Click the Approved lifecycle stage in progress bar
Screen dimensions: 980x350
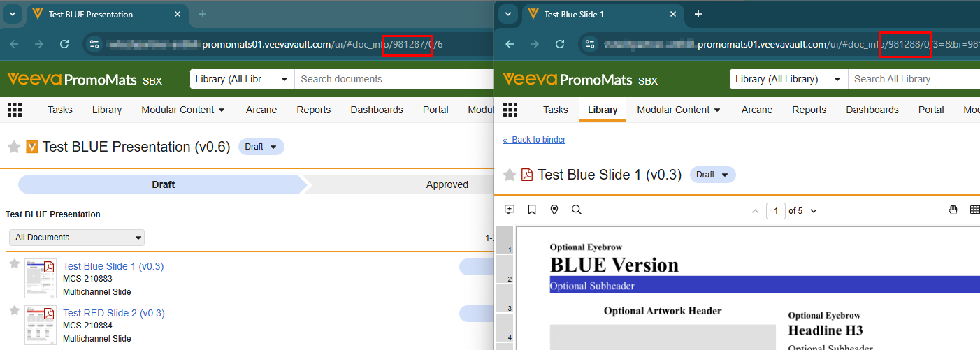(447, 184)
